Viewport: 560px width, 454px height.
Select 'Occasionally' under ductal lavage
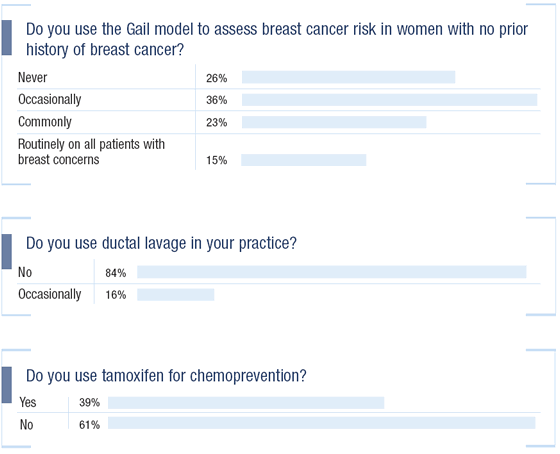(x=50, y=294)
